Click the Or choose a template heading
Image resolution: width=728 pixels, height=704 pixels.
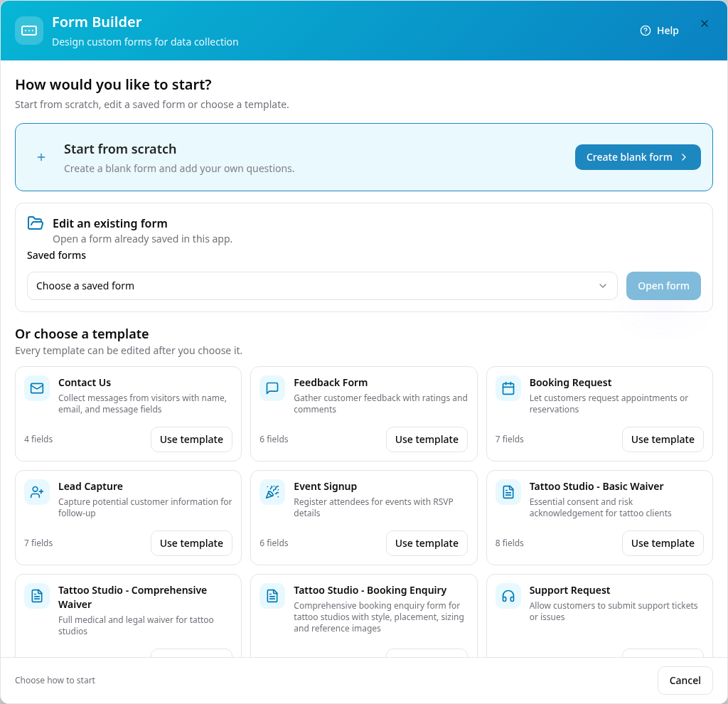coord(82,334)
